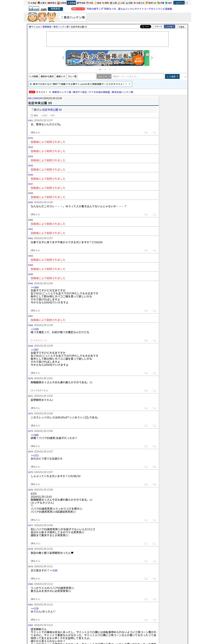This screenshot has height=644, width=215.
Task: Open the 求人情報掲載サービス announcement
Action: 80,84
